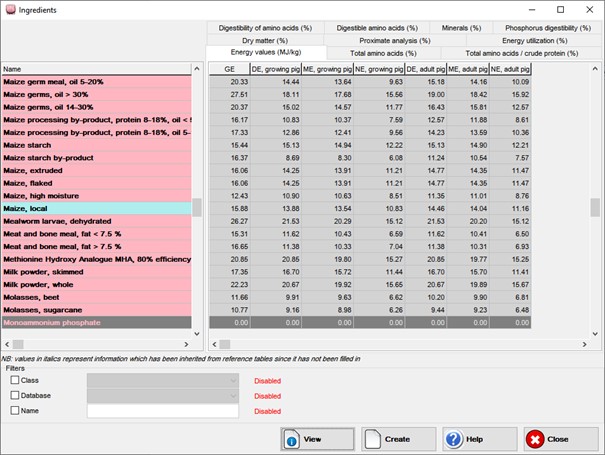Click the Create button page icon
Image resolution: width=605 pixels, height=455 pixels.
(x=373, y=439)
